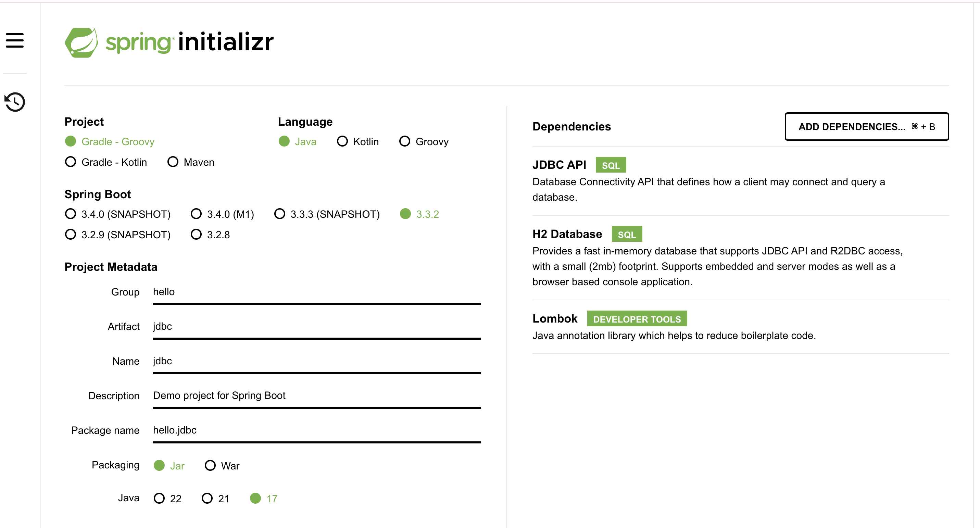Click the Add Dependencies button

coord(866,127)
